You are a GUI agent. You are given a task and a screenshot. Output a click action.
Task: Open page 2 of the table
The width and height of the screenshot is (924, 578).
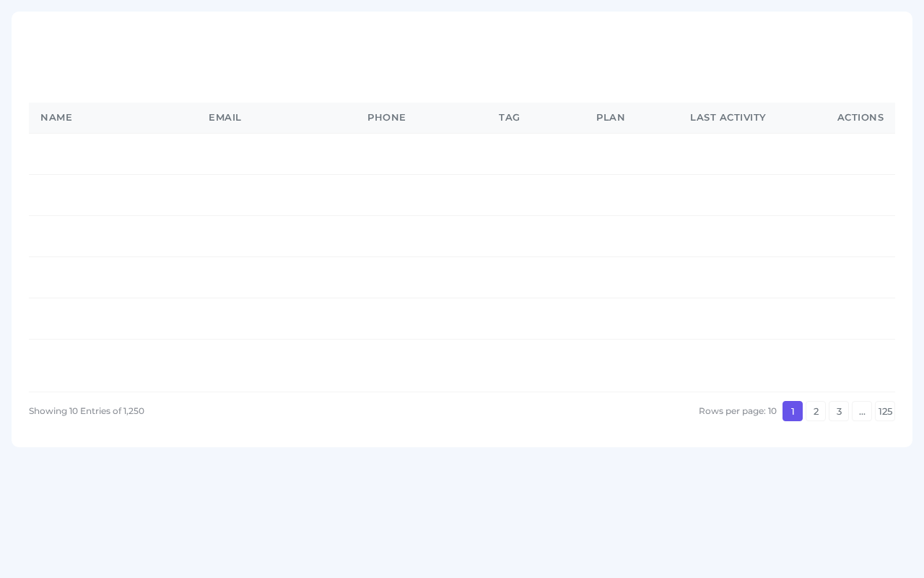816,410
